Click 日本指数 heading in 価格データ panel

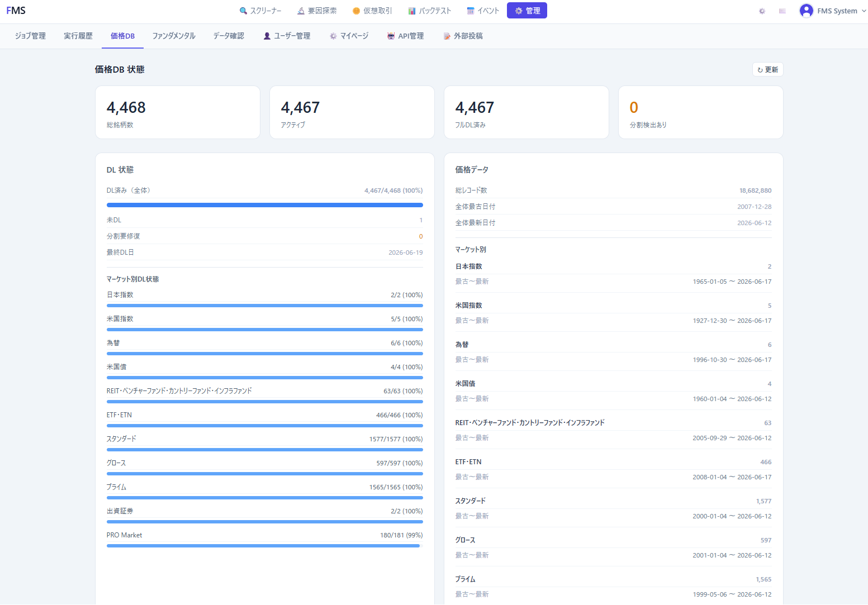(x=469, y=266)
